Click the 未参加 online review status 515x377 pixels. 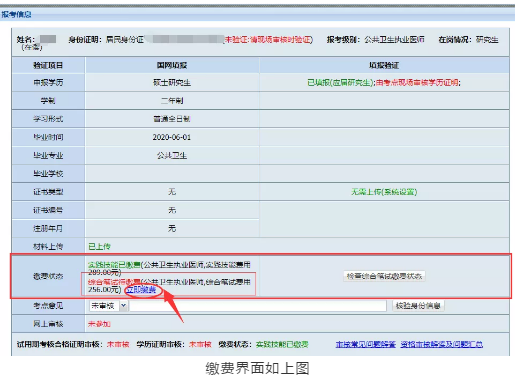99,324
